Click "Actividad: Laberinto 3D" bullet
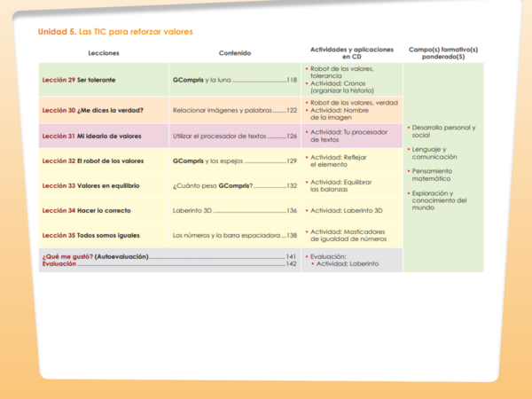Image resolution: width=532 pixels, height=399 pixels. coord(344,210)
